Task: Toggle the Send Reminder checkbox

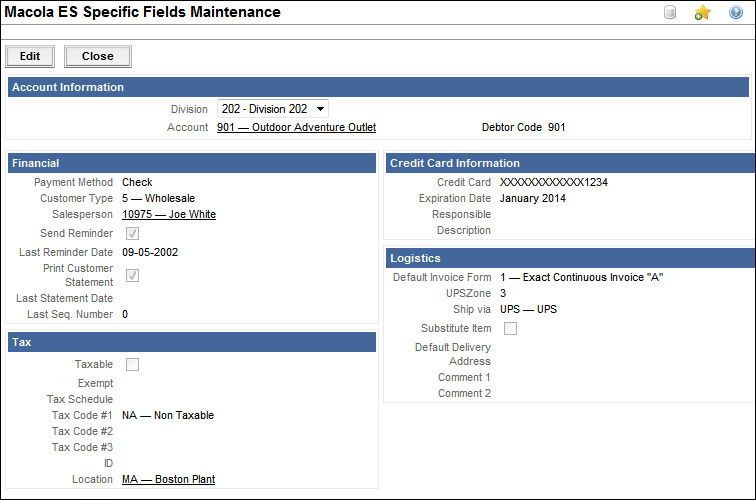Action: pyautogui.click(x=132, y=233)
